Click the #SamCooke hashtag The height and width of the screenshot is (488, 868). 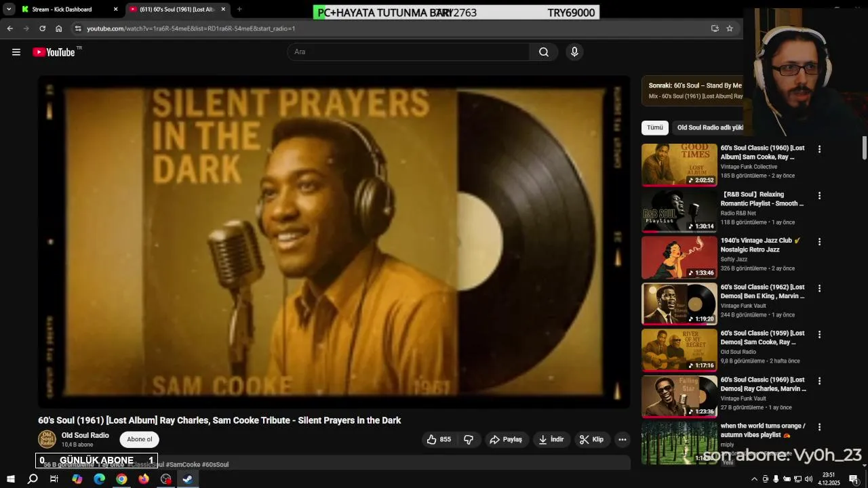(x=182, y=464)
